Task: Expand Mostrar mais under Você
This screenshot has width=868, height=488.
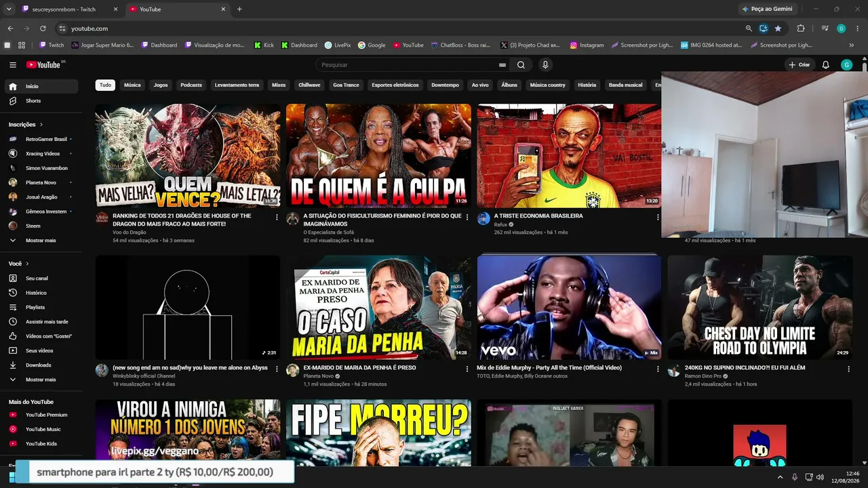Action: click(x=41, y=380)
